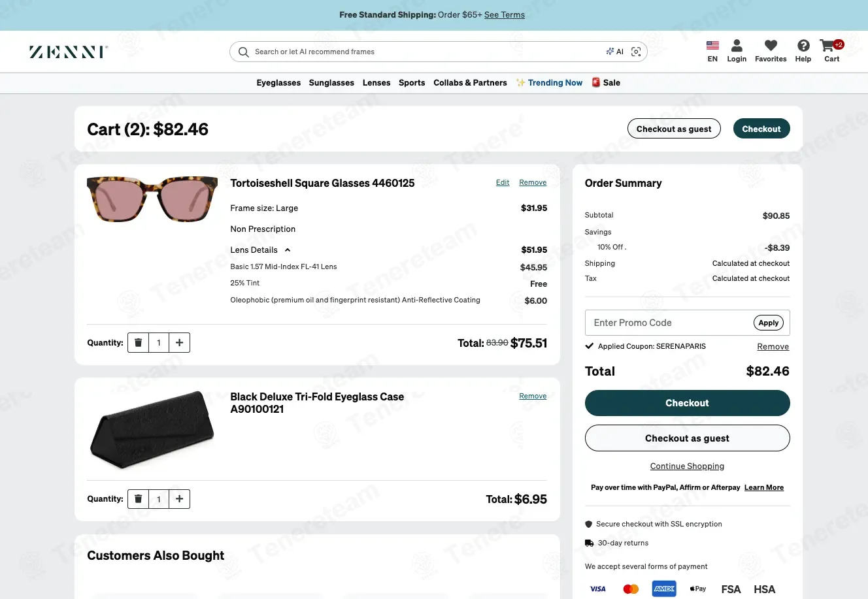Image resolution: width=868 pixels, height=599 pixels.
Task: Open the Help question mark icon
Action: point(803,52)
